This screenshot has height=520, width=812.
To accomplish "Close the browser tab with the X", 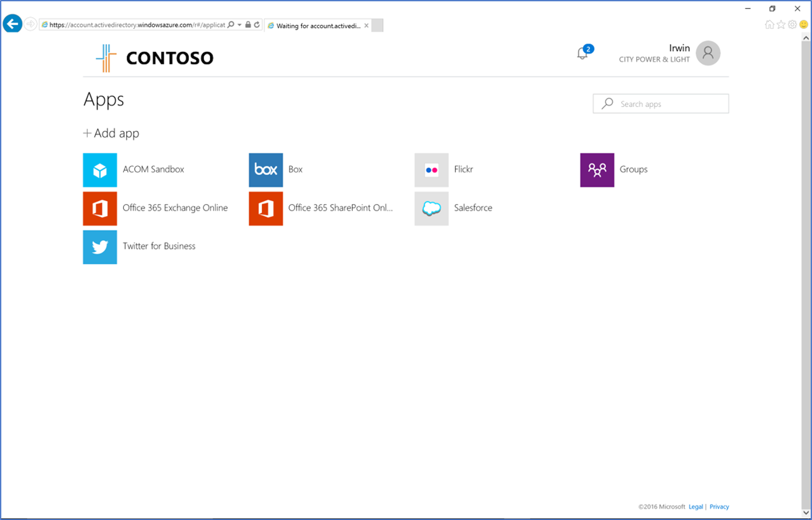I will (367, 26).
